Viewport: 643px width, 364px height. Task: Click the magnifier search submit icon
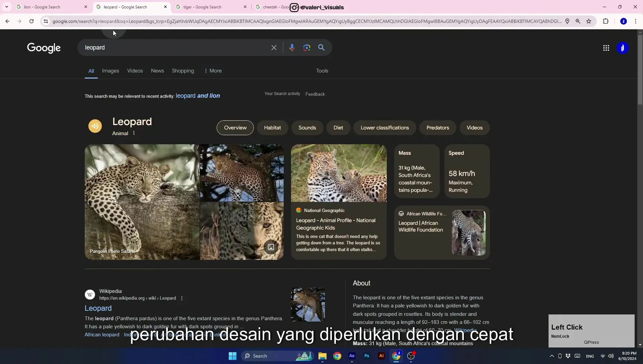pos(321,48)
